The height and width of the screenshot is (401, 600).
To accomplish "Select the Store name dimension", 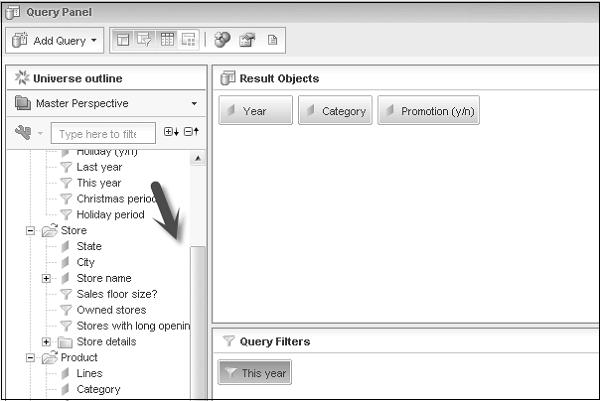I will click(x=104, y=278).
